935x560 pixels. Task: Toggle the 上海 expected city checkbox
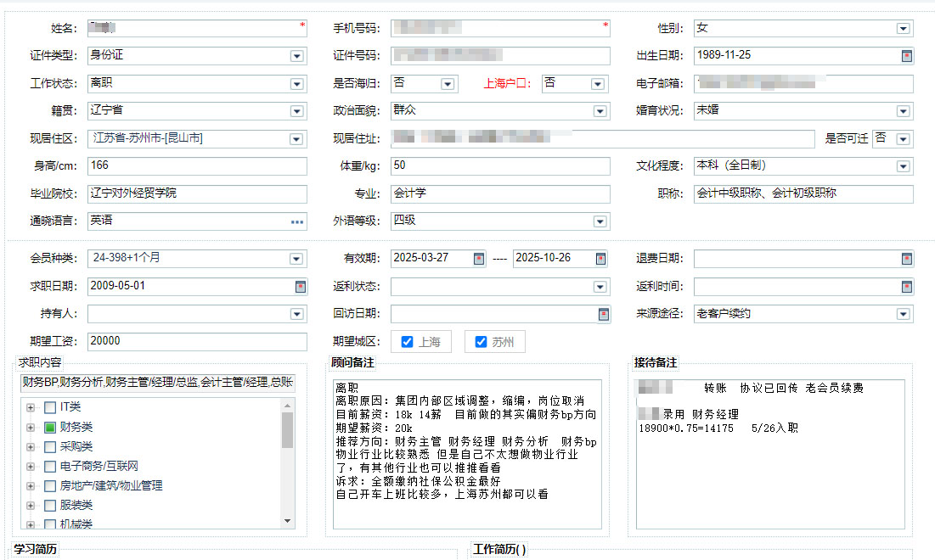408,342
